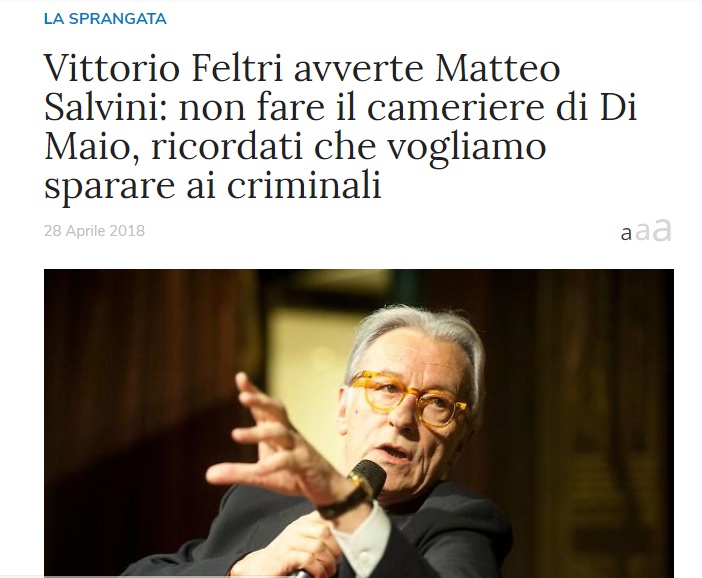
Task: Click the year 2018 in the article date
Action: tap(127, 231)
